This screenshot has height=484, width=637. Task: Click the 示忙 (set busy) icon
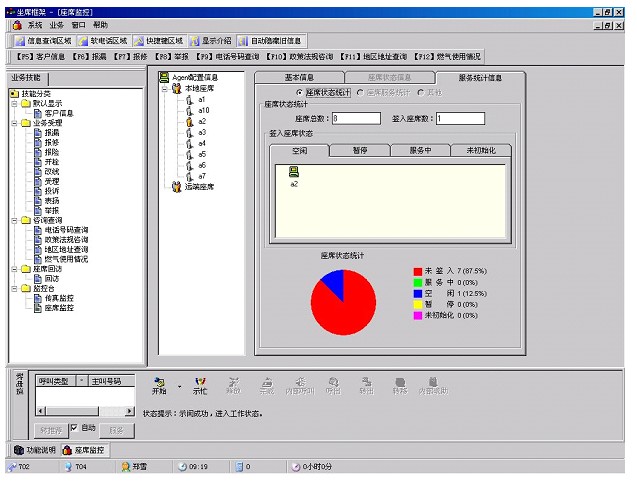click(200, 382)
